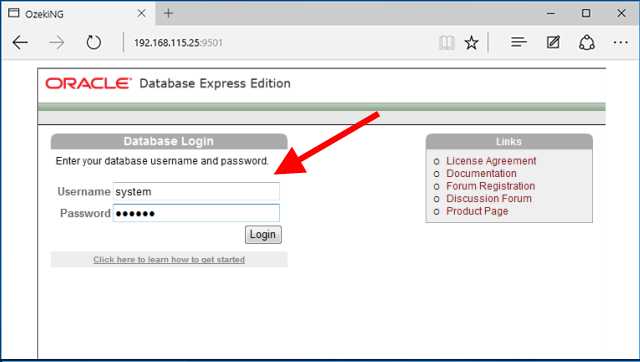Click the Username label
The height and width of the screenshot is (362, 640).
pyautogui.click(x=84, y=192)
